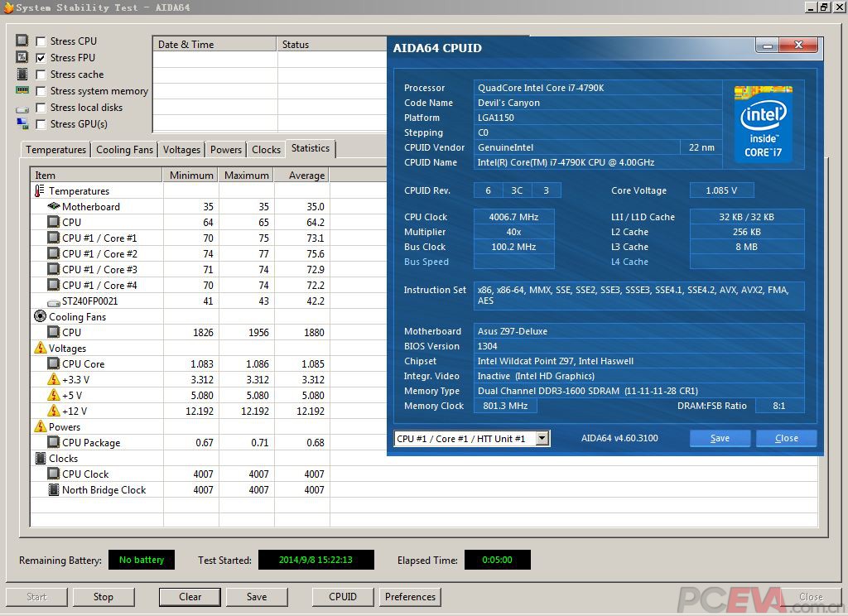Click the chip icon of CPU Package row

[x=54, y=442]
